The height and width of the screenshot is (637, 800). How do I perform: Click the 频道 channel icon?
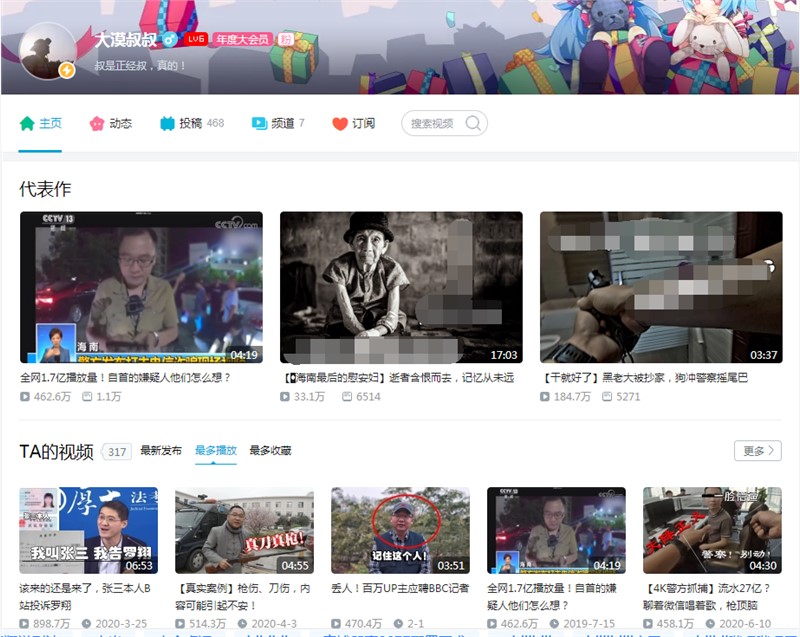click(259, 124)
